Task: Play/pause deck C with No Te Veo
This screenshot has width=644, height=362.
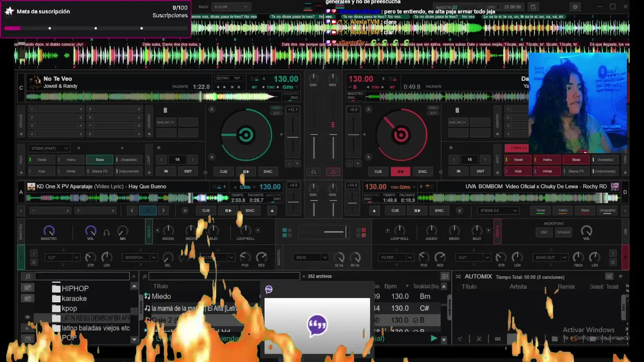Action: (246, 171)
